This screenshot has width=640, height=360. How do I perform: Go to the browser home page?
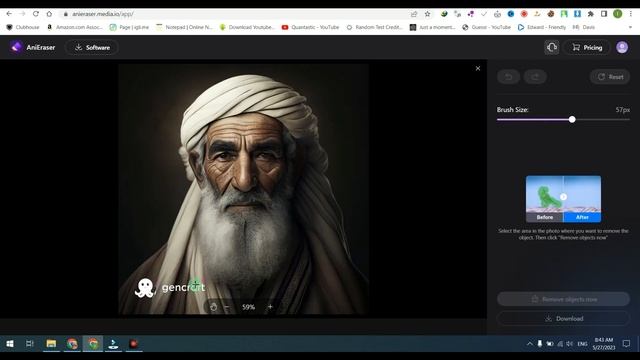[x=49, y=14]
